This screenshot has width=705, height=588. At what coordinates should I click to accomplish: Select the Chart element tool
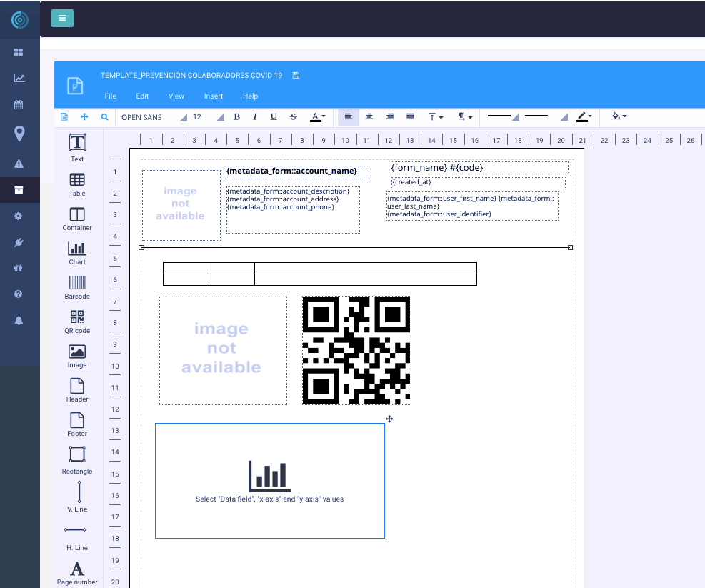point(77,254)
